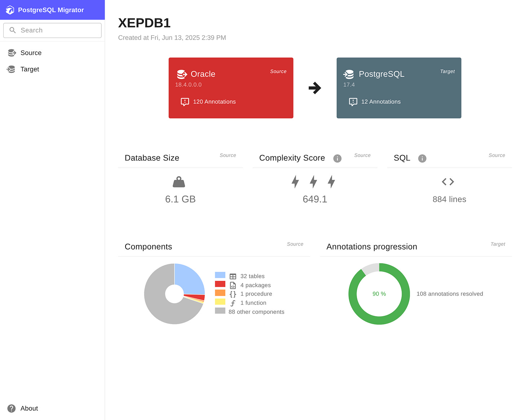Click the 108 annotations resolved text
Viewport: 525px width, 420px height.
(x=450, y=294)
